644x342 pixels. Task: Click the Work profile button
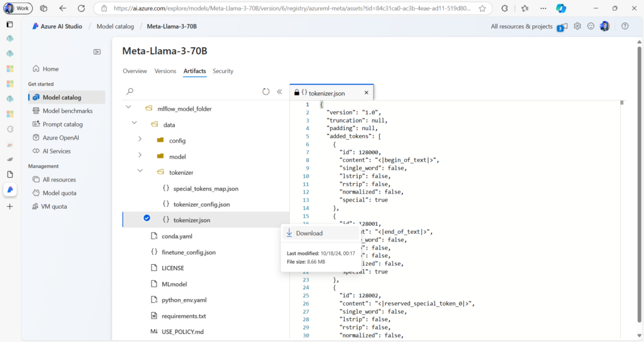click(18, 8)
